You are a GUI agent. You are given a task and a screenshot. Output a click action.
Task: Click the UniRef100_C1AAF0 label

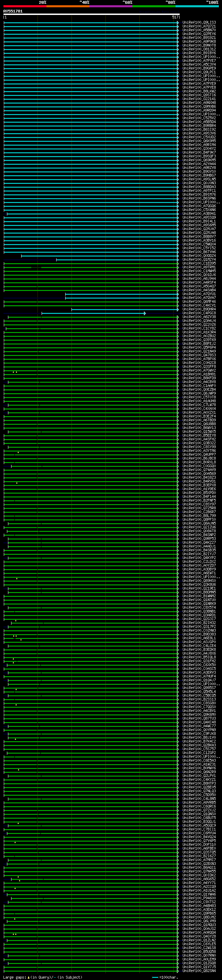[199, 386]
